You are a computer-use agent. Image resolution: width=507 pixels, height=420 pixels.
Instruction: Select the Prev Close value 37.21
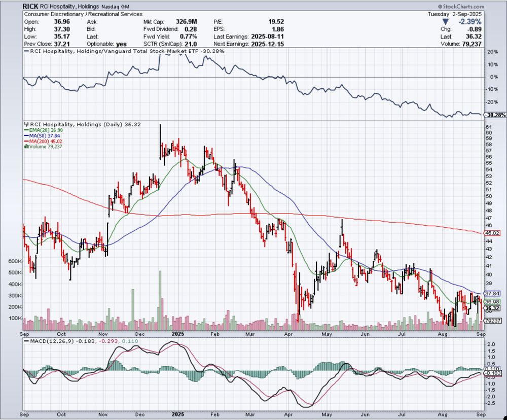pyautogui.click(x=62, y=44)
